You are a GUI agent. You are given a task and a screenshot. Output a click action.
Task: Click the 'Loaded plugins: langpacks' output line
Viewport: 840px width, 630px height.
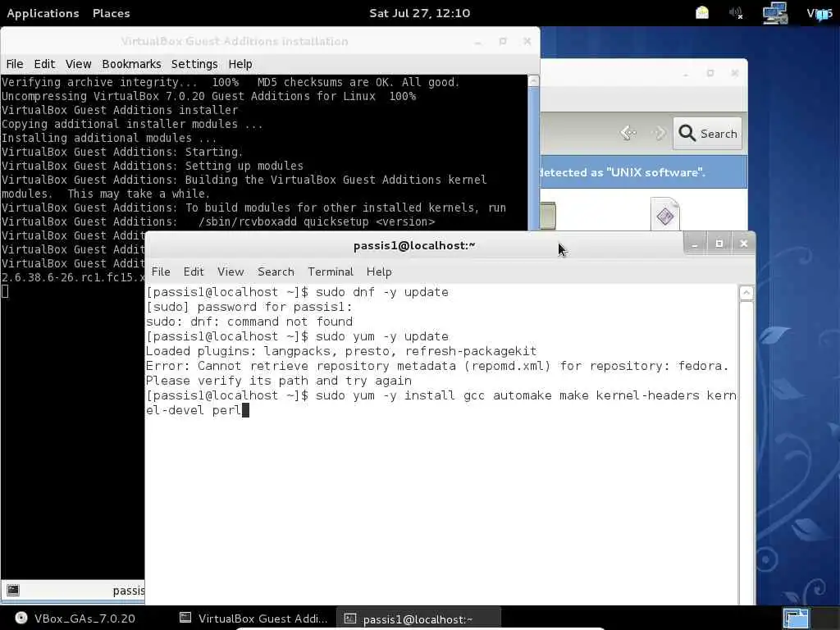[x=340, y=351]
